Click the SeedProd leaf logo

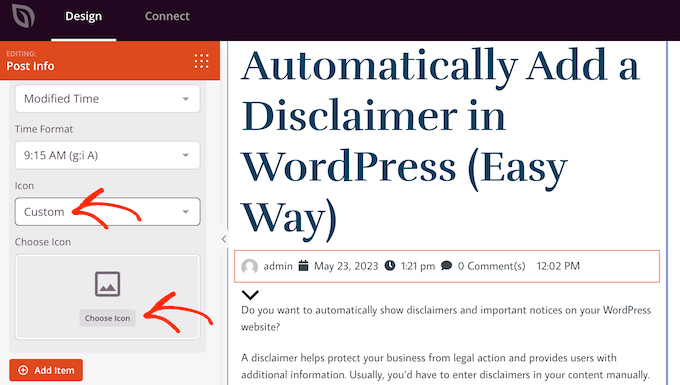coord(23,16)
